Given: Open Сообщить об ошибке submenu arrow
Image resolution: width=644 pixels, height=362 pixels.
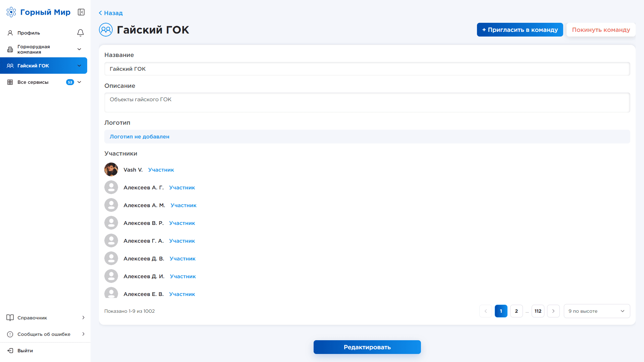Looking at the screenshot, I should tap(83, 334).
